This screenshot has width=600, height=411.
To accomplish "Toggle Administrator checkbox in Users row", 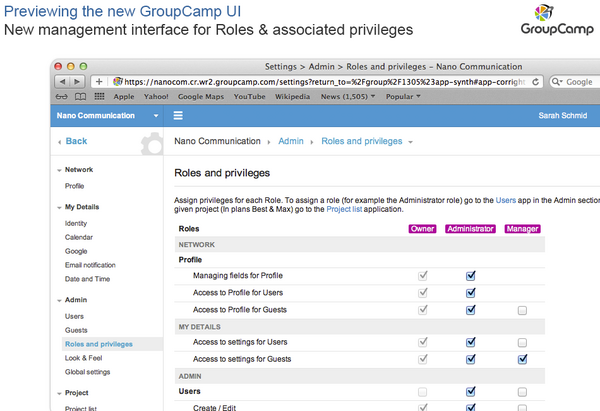I will click(471, 391).
